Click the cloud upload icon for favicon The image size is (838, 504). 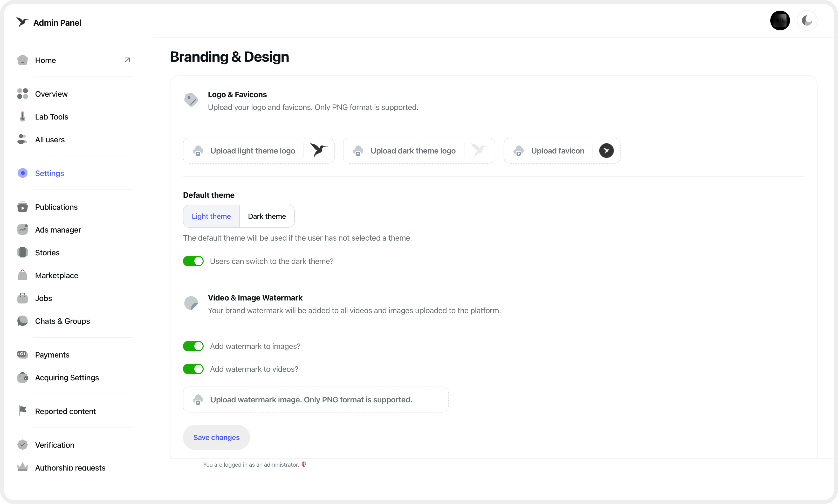[x=519, y=151]
